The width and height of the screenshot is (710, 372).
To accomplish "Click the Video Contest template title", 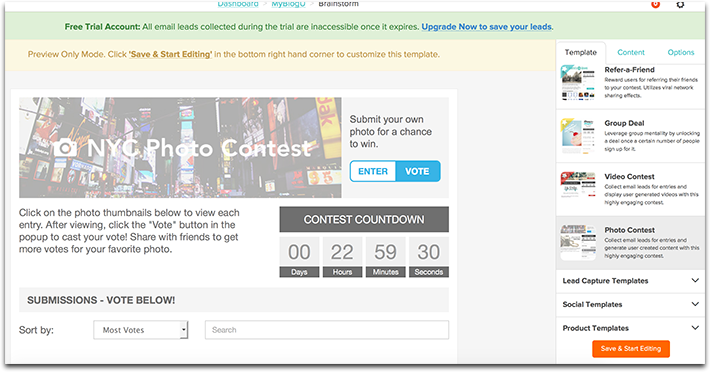I will 629,176.
